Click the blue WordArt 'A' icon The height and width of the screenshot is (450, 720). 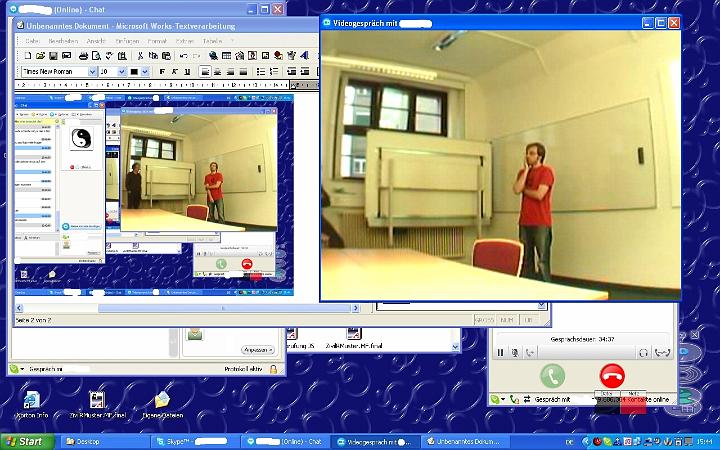[304, 56]
